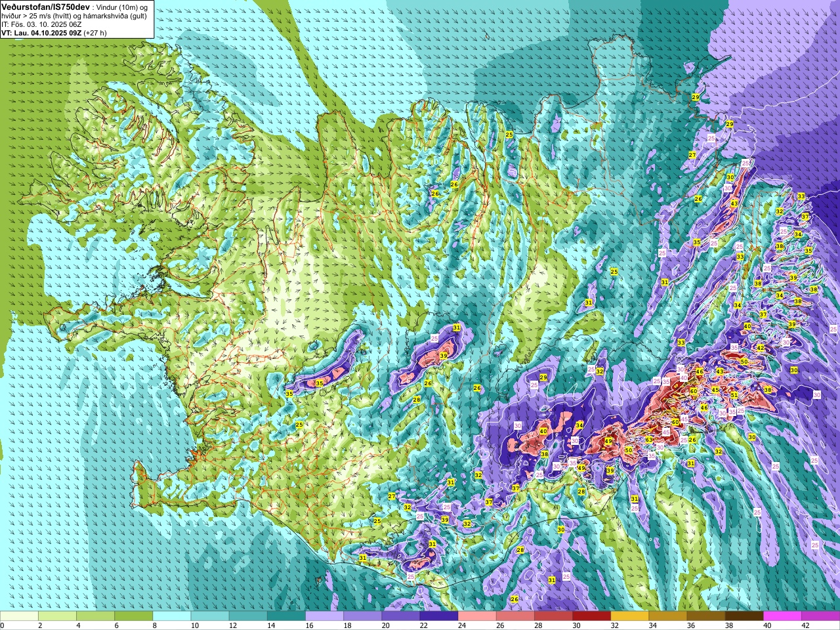This screenshot has height=630, width=840.
Task: Click the legend tick label 14
Action: click(271, 625)
